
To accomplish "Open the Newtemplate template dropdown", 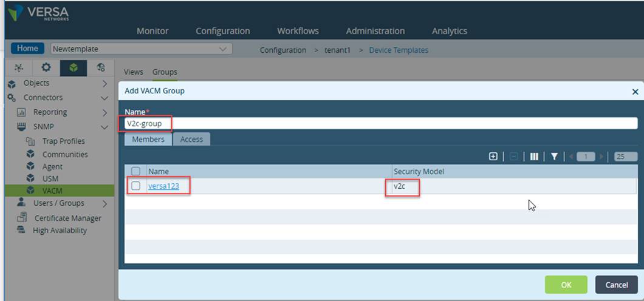I will tap(142, 49).
